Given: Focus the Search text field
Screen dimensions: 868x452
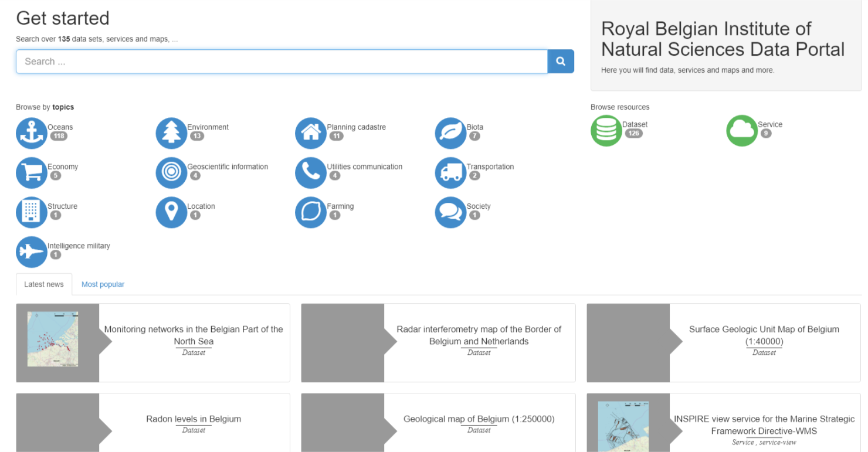Looking at the screenshot, I should [x=282, y=62].
